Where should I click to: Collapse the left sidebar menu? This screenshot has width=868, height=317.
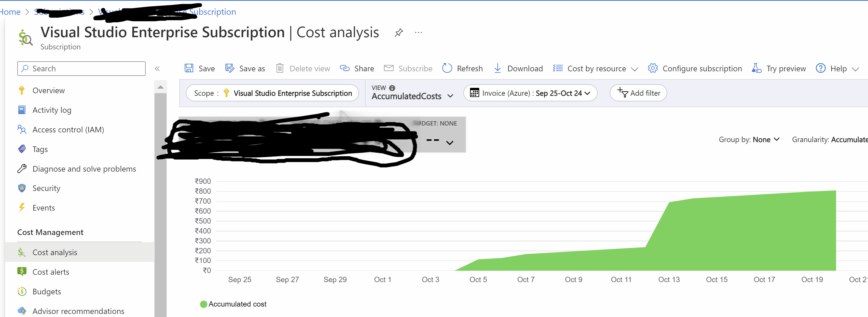[157, 69]
